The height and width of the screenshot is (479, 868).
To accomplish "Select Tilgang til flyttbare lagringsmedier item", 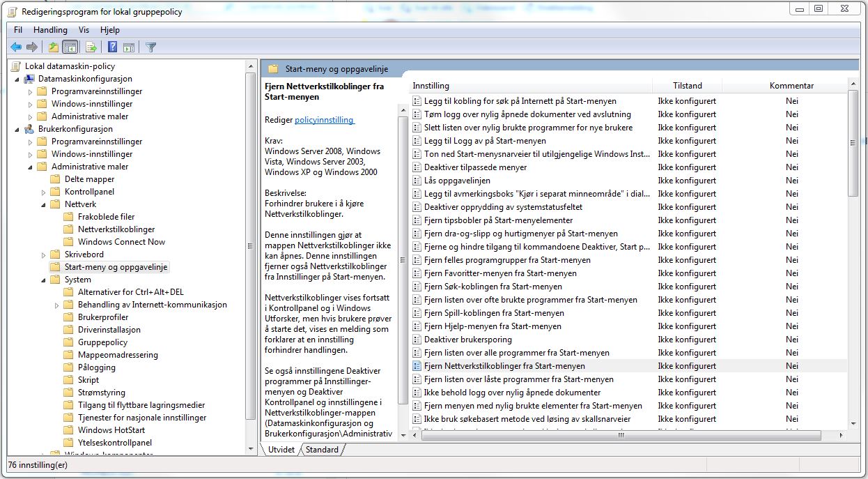I will tap(141, 405).
